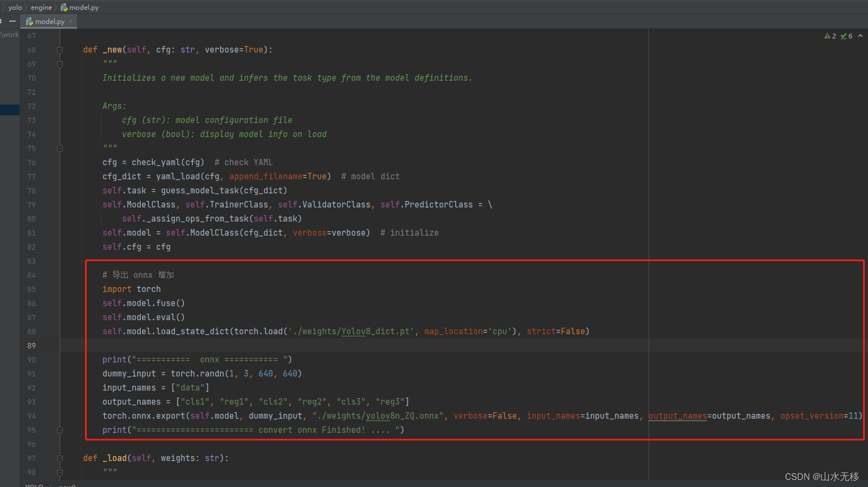Image resolution: width=868 pixels, height=487 pixels.
Task: Click the '# 导出 onnx 增加' comment
Action: pos(138,275)
